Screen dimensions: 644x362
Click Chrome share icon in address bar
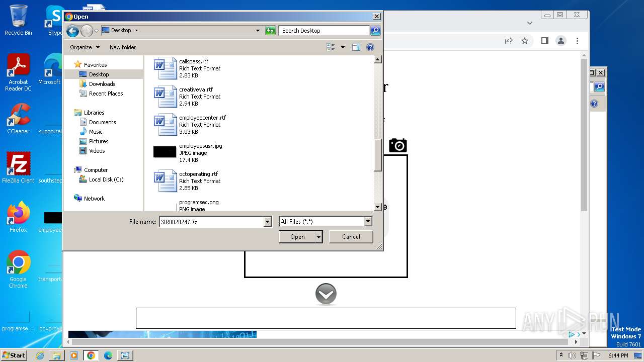[509, 41]
